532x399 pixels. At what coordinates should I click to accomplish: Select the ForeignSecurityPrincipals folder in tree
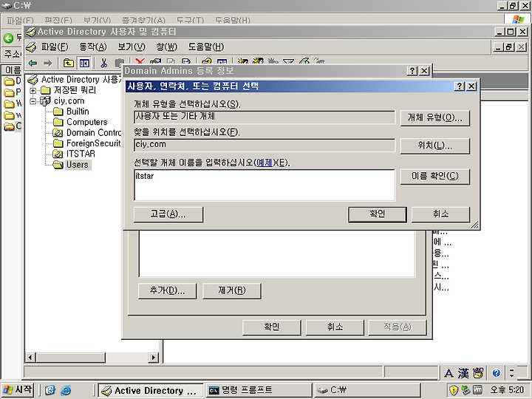click(x=93, y=143)
